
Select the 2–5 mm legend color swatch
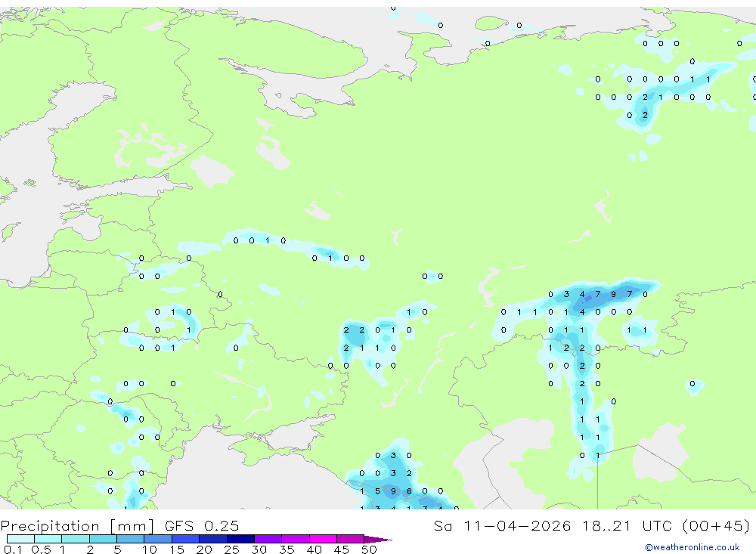click(x=103, y=539)
